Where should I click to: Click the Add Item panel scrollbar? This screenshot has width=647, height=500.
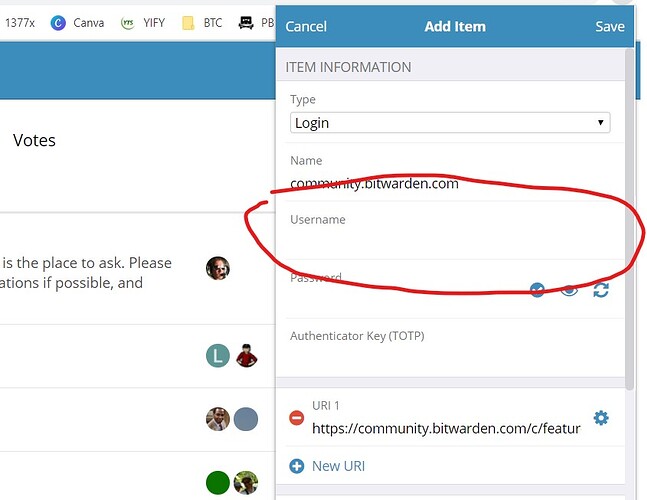pos(629,219)
